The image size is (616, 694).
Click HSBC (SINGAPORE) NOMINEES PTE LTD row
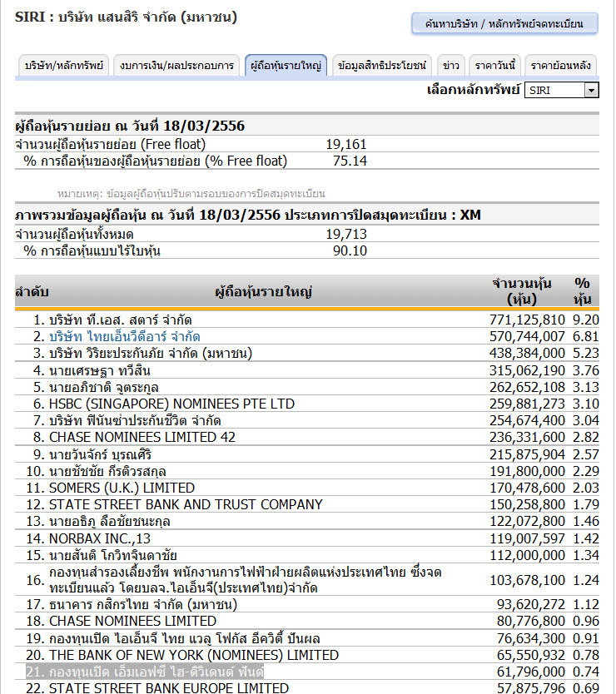point(307,404)
